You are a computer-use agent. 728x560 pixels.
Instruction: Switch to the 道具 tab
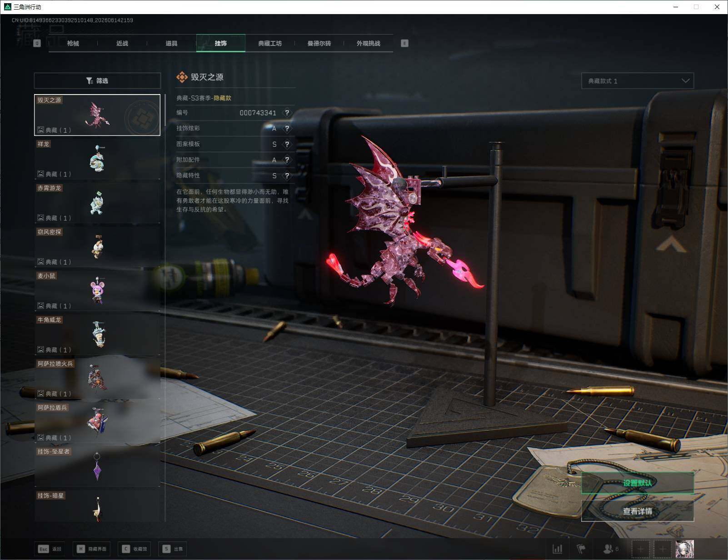click(171, 43)
